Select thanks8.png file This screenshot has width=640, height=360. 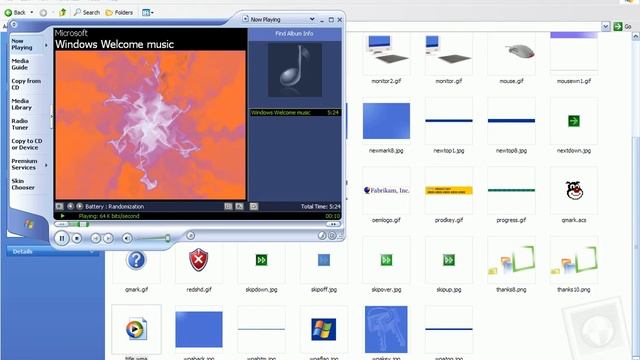pyautogui.click(x=511, y=265)
